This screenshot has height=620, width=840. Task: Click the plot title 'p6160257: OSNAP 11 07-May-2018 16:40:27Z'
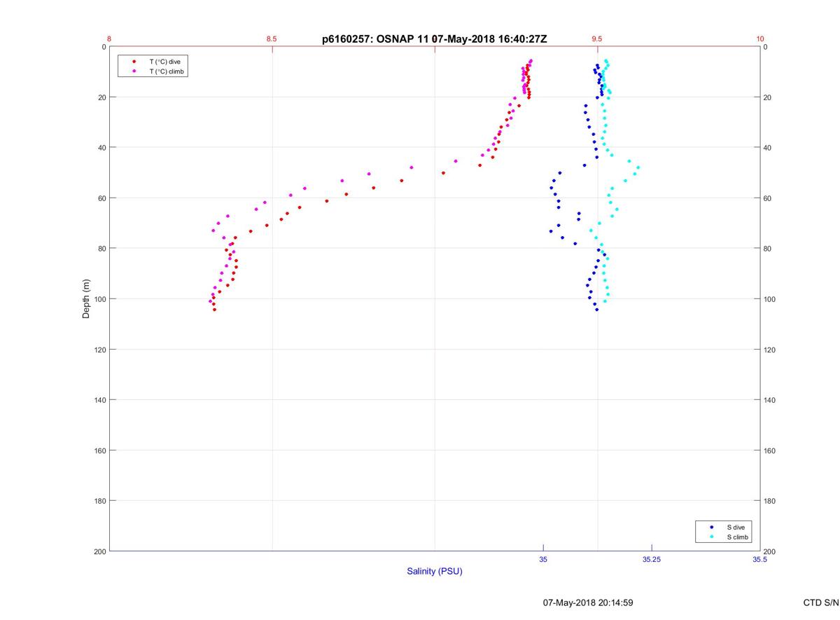(434, 39)
